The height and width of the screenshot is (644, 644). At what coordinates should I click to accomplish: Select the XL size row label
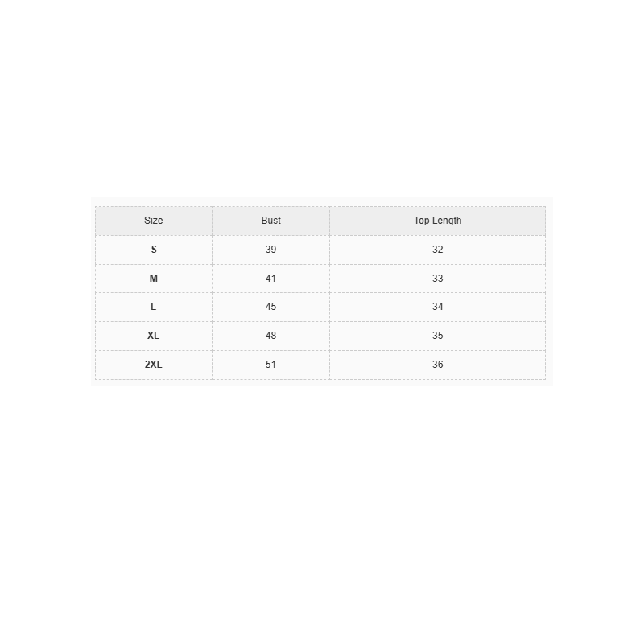pos(154,336)
